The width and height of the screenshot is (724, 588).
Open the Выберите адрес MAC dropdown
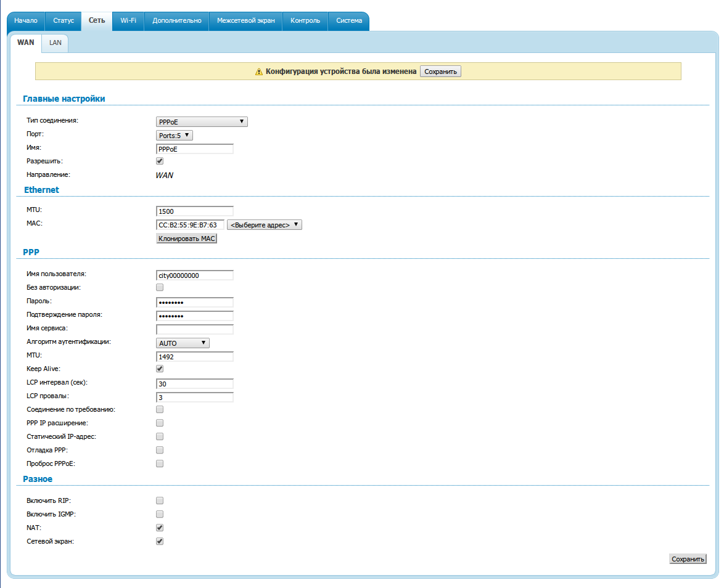coord(265,225)
